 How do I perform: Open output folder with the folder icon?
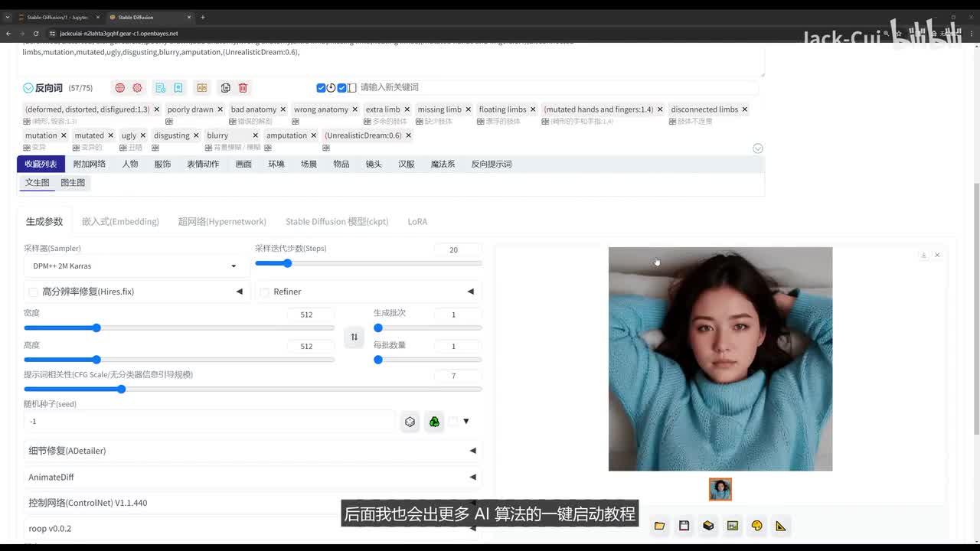click(659, 526)
